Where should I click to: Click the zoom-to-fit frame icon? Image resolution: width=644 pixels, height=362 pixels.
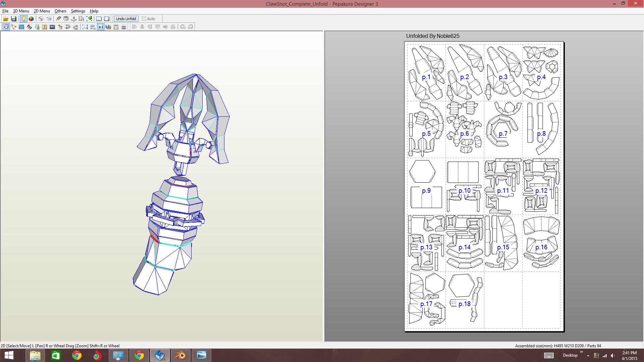pos(85,27)
